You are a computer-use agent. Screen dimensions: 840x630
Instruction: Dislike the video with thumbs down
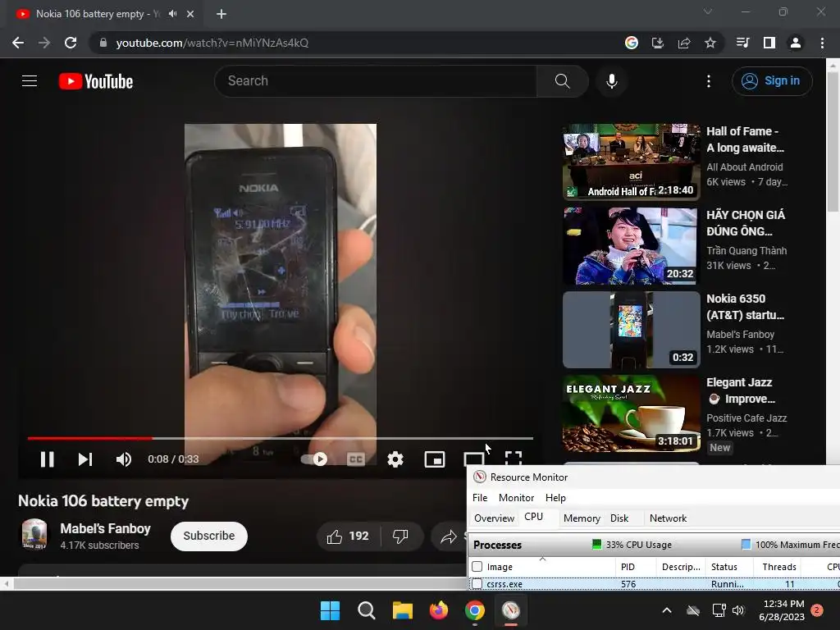click(x=400, y=536)
